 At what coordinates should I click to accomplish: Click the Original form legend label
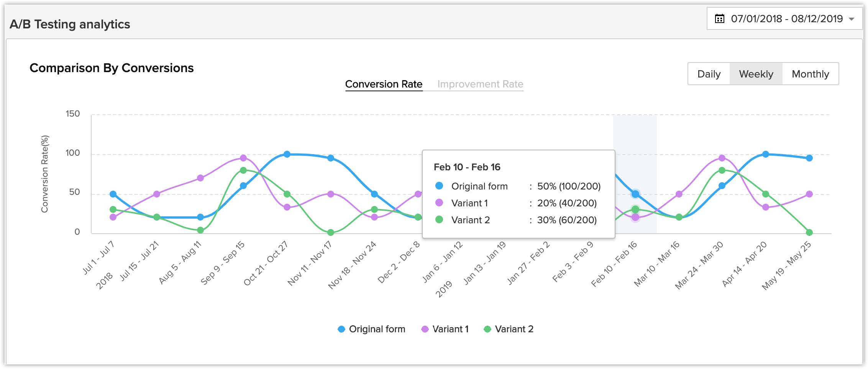click(x=377, y=329)
